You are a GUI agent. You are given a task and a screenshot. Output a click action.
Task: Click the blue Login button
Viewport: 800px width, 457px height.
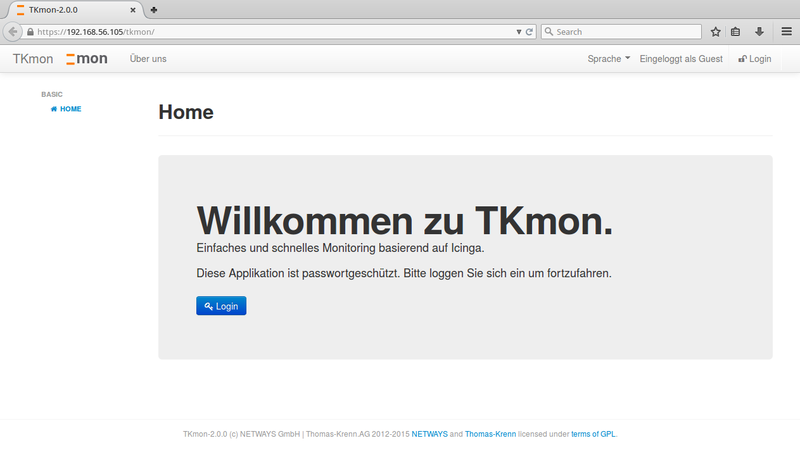tap(221, 306)
